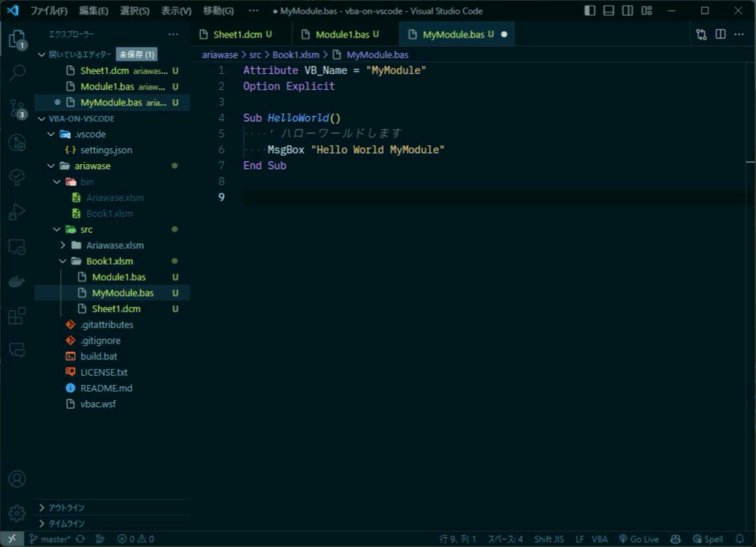Toggle the primary side bar

point(589,11)
